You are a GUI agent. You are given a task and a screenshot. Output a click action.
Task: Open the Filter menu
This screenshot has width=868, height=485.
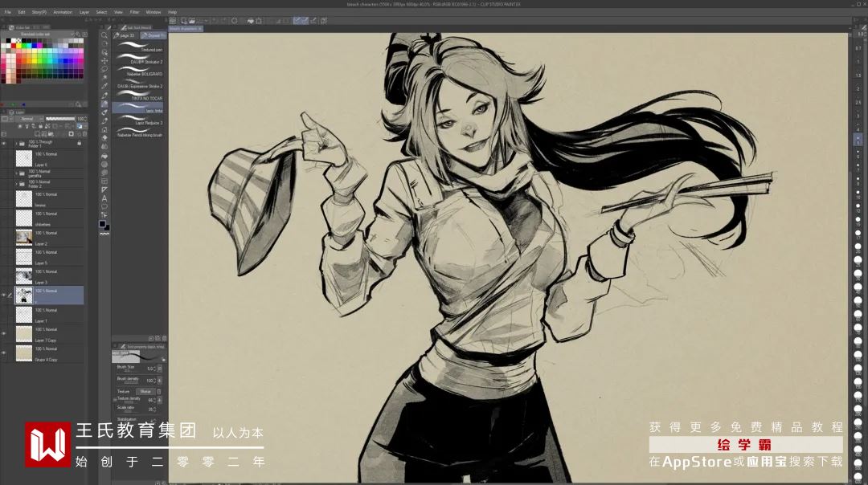[134, 11]
